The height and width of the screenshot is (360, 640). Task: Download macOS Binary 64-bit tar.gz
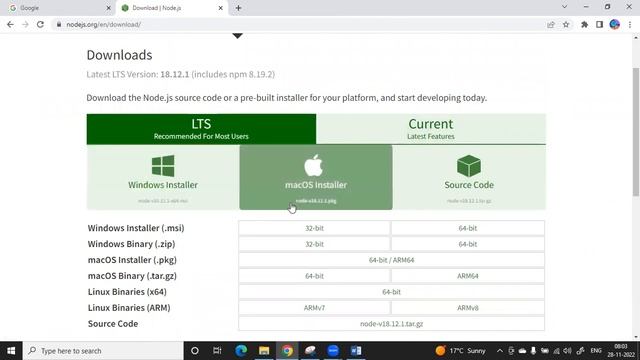click(x=314, y=276)
